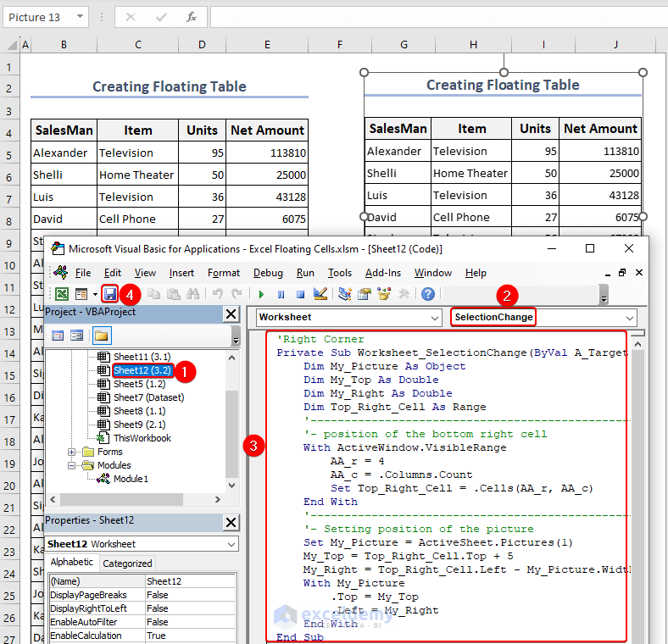
Task: Expand the Forms folder in project tree
Action: point(71,452)
